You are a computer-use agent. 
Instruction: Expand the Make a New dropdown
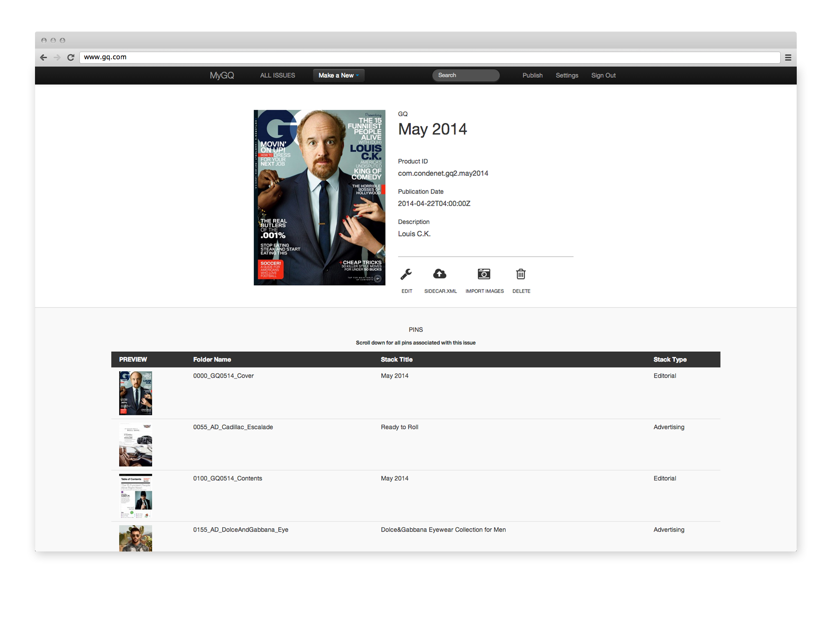[338, 75]
